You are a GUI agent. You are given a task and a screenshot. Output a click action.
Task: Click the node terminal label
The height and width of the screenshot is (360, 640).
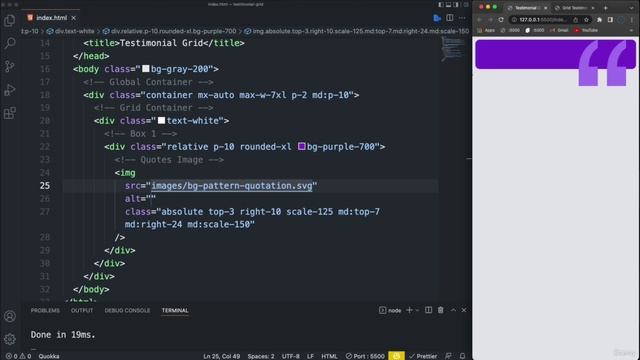390,311
